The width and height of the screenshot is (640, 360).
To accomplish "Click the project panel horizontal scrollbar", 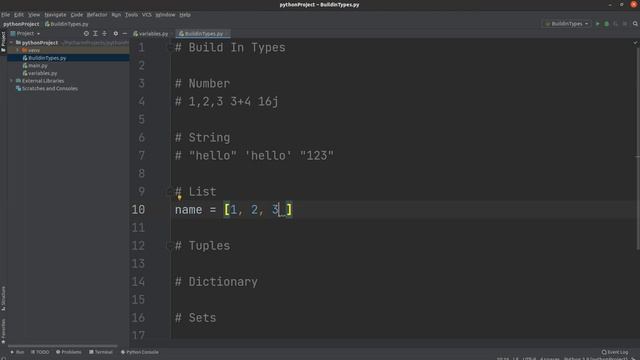I will click(x=62, y=346).
